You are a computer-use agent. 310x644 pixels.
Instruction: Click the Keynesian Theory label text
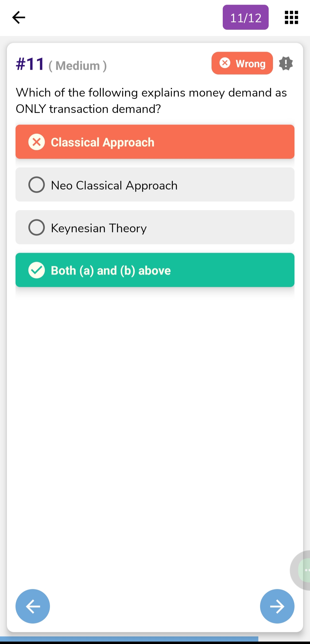point(99,228)
